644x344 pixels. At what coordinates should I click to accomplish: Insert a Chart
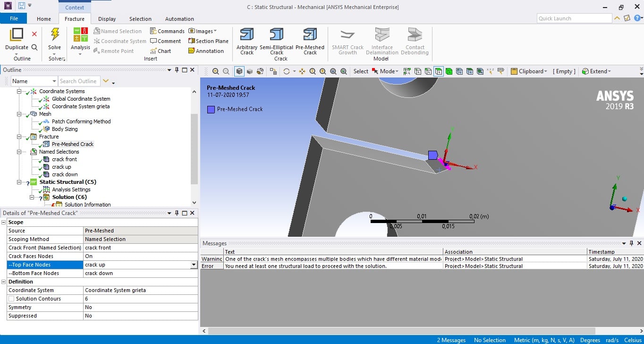[161, 51]
